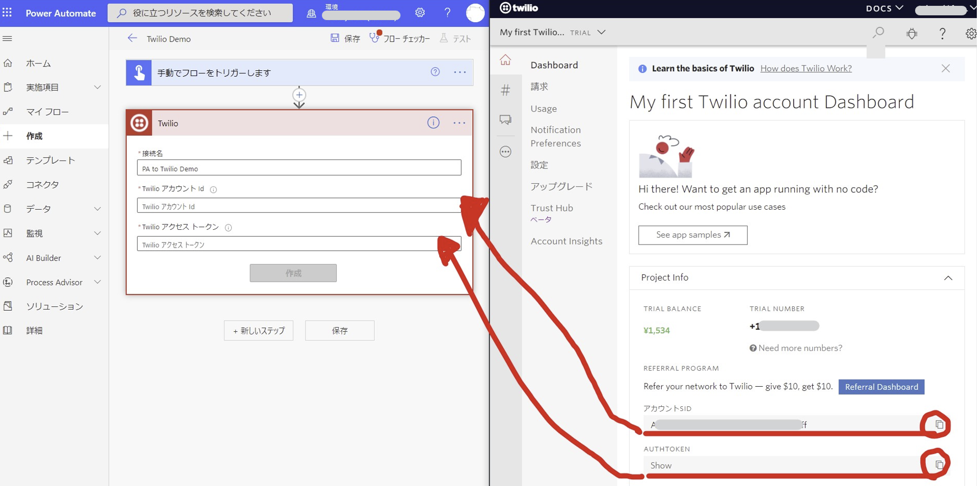Click the Twilio アクセス トークン input field

(299, 244)
